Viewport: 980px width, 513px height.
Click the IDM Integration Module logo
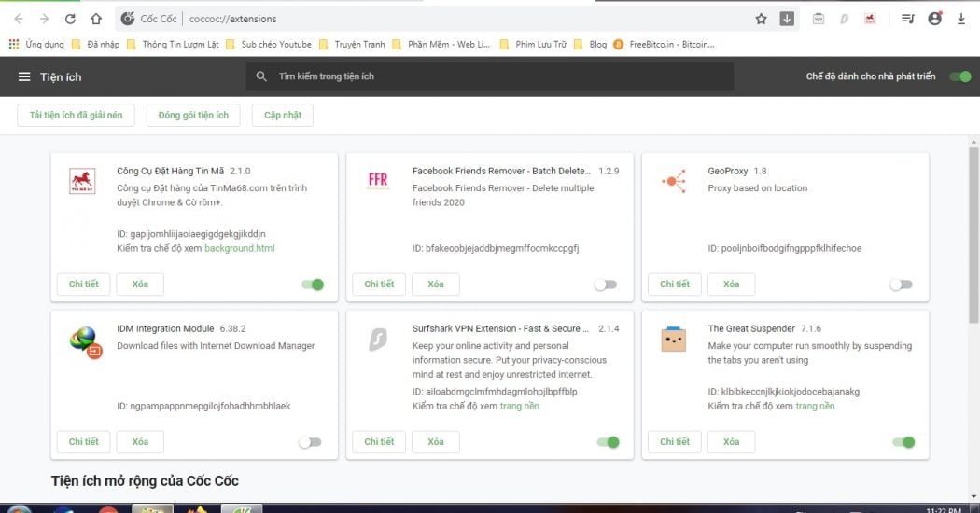coord(85,341)
